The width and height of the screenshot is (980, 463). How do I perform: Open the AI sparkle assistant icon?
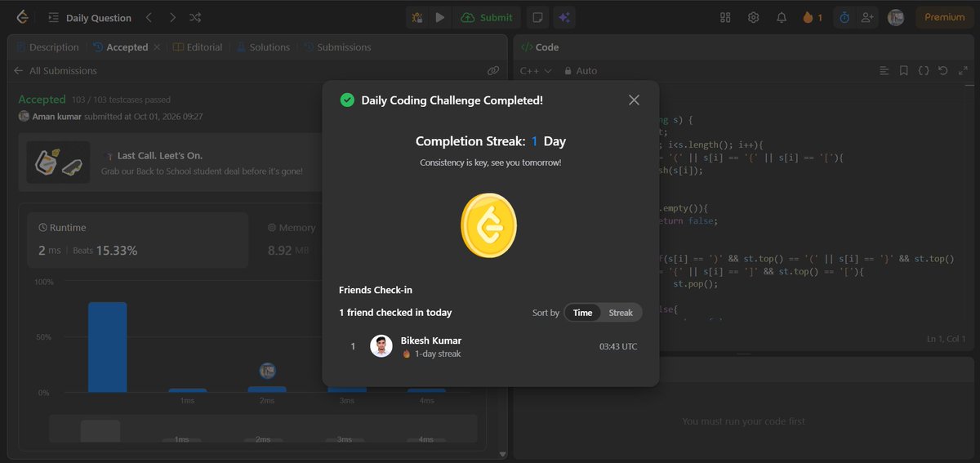pos(563,17)
